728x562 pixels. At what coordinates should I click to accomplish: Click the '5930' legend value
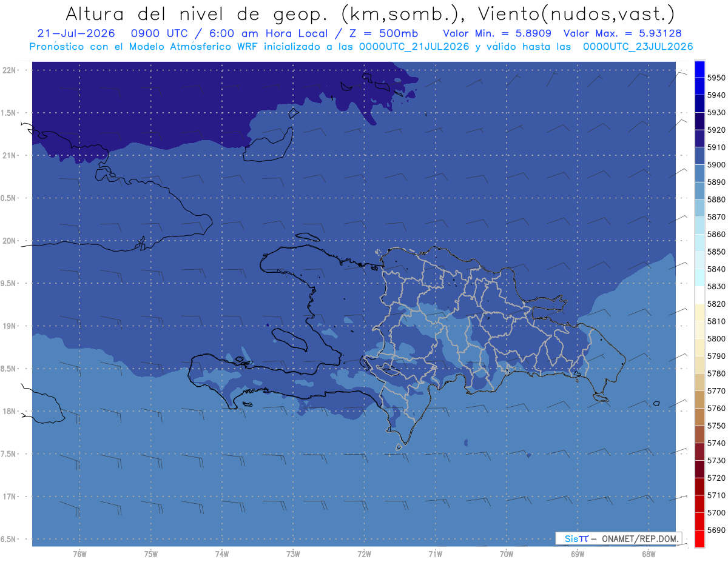coord(716,113)
